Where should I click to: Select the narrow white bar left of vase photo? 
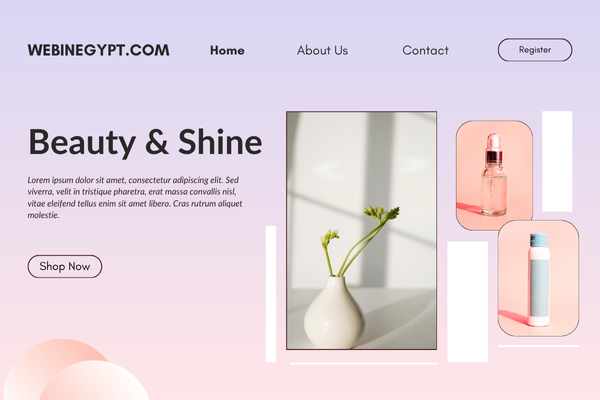[271, 294]
